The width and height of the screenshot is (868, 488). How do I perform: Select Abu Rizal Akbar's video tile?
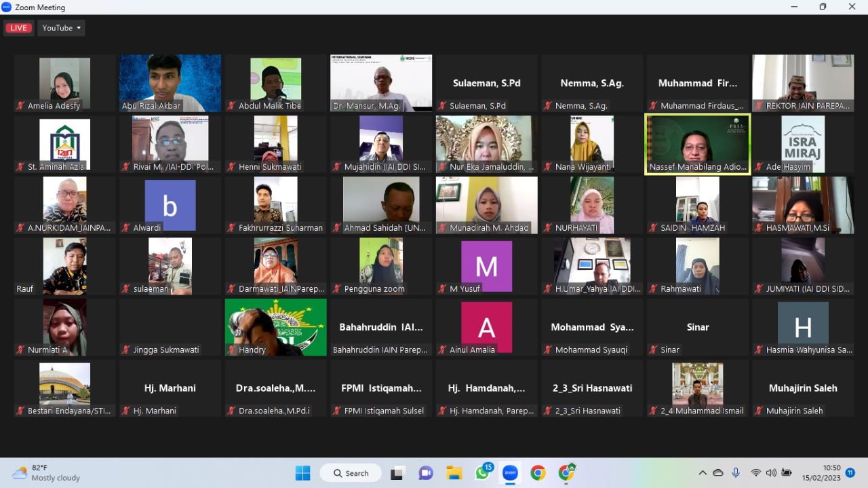click(170, 83)
